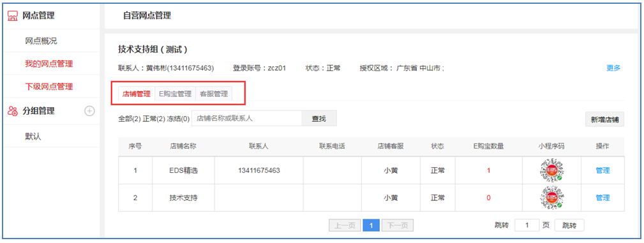Click the 联系电话 column header

332,147
